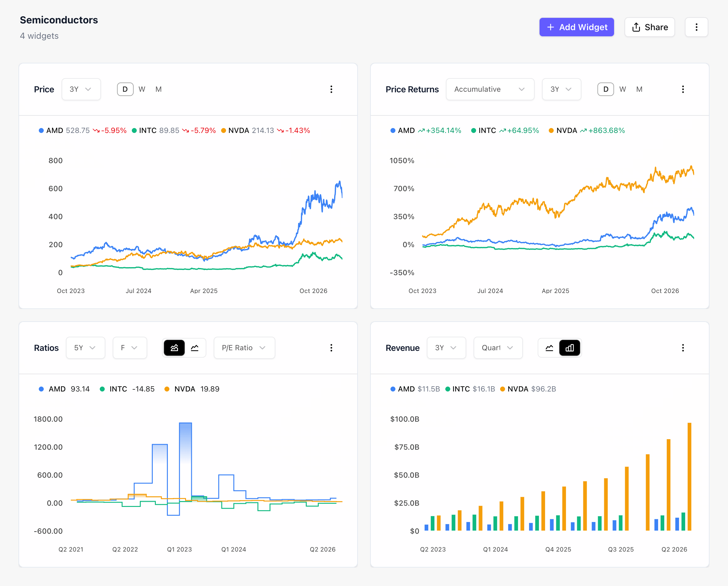The image size is (728, 586).
Task: Toggle AMD series in Price Returns legend
Action: click(426, 130)
